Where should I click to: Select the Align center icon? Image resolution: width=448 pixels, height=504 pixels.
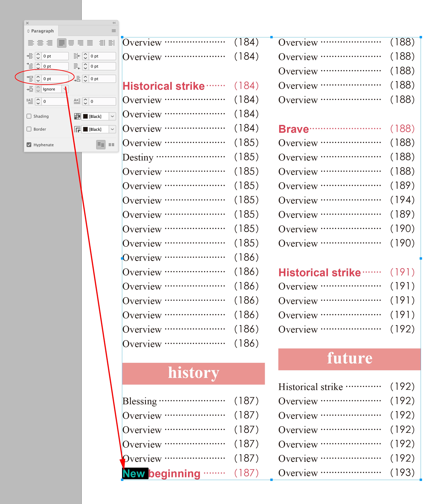[x=40, y=43]
